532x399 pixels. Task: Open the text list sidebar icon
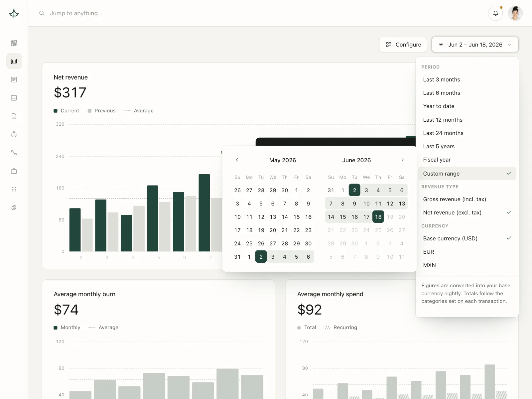pyautogui.click(x=14, y=80)
